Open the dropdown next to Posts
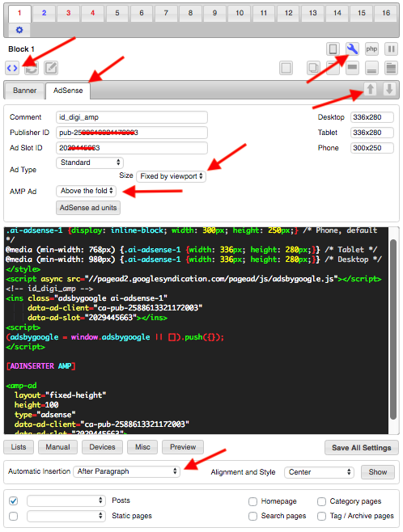Image resolution: width=403 pixels, height=532 pixels. pyautogui.click(x=66, y=500)
